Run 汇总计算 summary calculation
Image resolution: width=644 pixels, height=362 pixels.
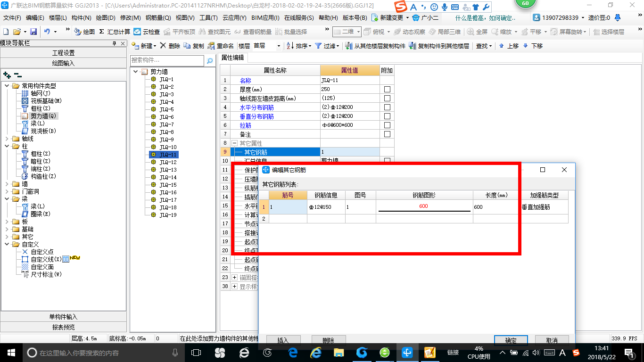coord(115,32)
